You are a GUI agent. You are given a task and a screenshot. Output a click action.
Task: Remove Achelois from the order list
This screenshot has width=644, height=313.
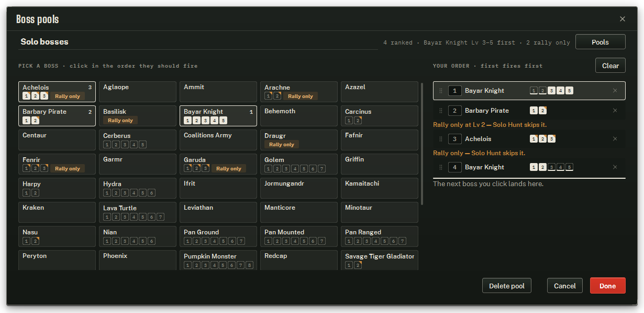(x=615, y=139)
